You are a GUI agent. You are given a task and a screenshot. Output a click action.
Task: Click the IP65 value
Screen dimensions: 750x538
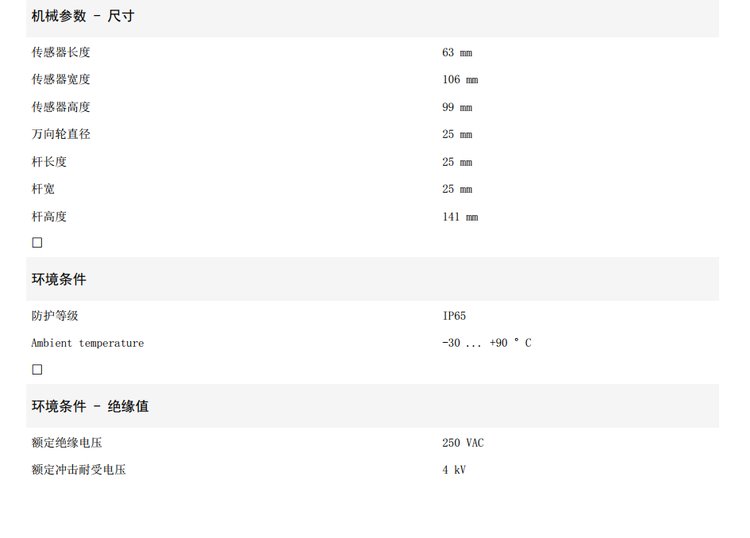pos(454,316)
